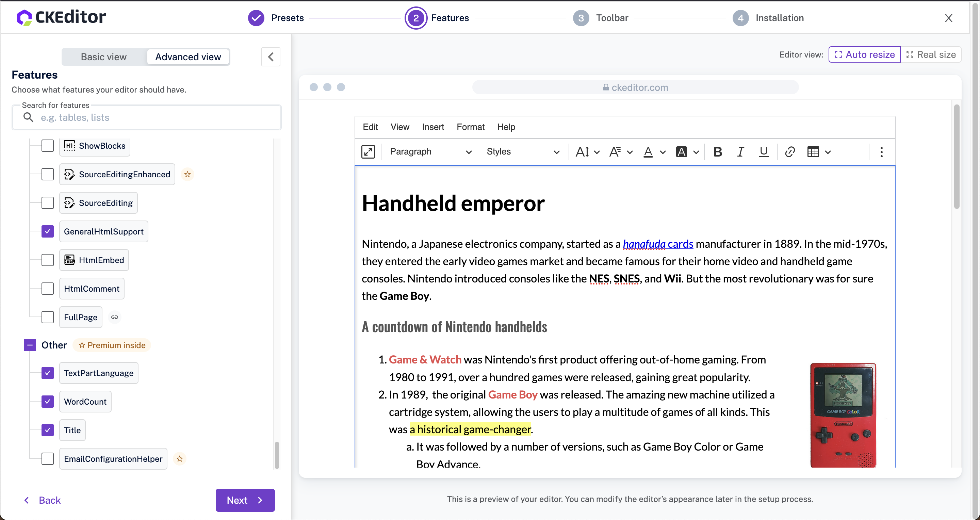Click the step 4 Installation circle
This screenshot has height=520, width=980.
(741, 18)
